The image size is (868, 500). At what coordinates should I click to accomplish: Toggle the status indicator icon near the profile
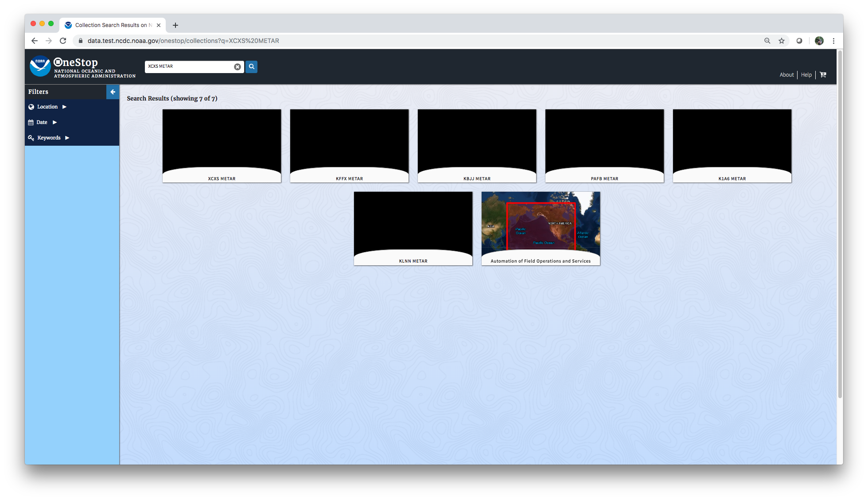pos(799,40)
